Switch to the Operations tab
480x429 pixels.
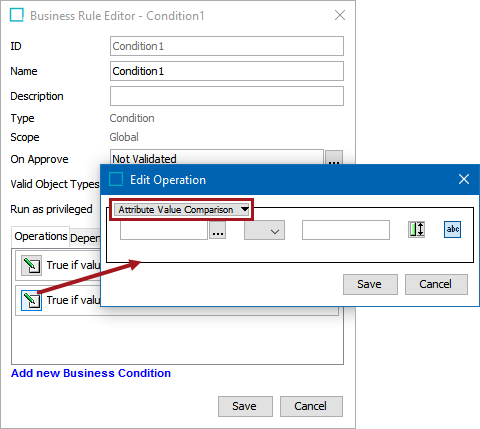(x=41, y=236)
